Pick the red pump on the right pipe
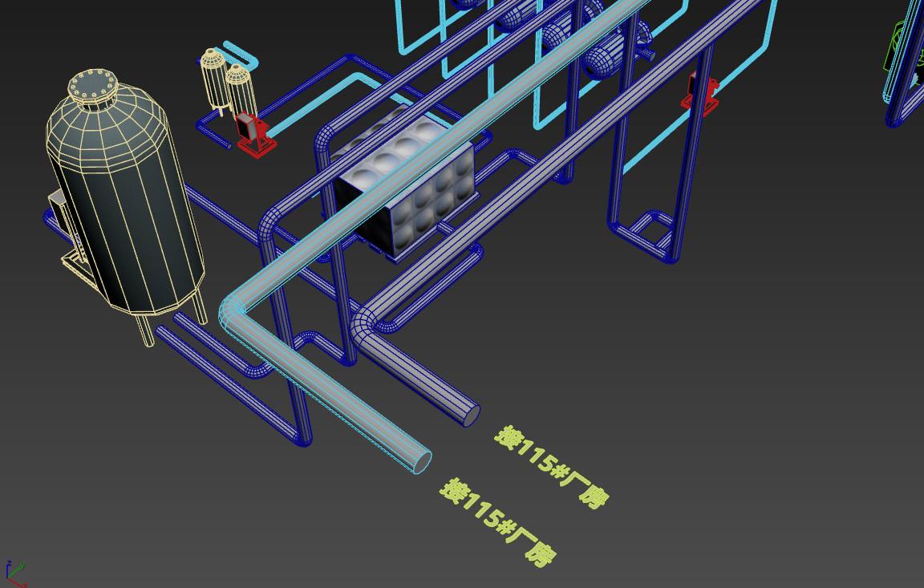The height and width of the screenshot is (588, 924). (x=699, y=94)
